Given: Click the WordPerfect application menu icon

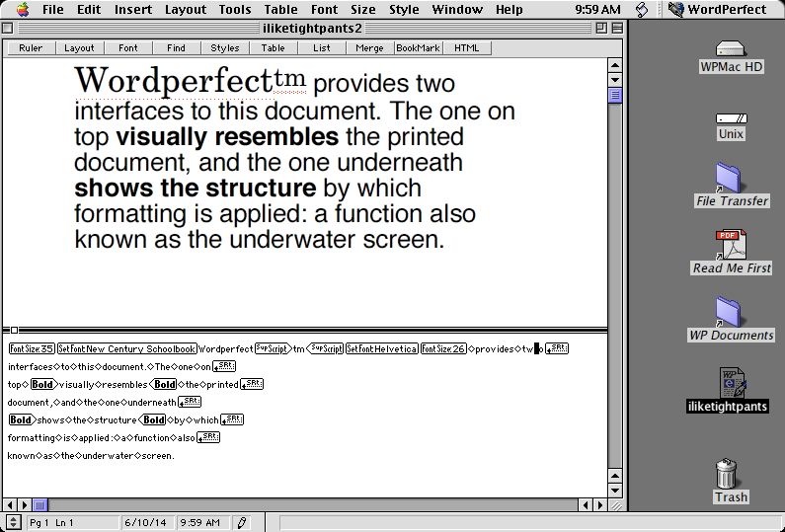Looking at the screenshot, I should tap(676, 9).
